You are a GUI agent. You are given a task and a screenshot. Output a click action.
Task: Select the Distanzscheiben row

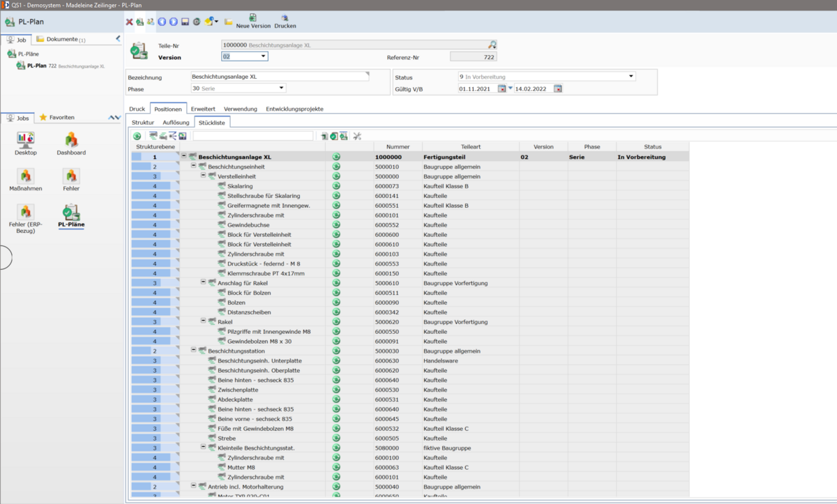click(x=410, y=312)
